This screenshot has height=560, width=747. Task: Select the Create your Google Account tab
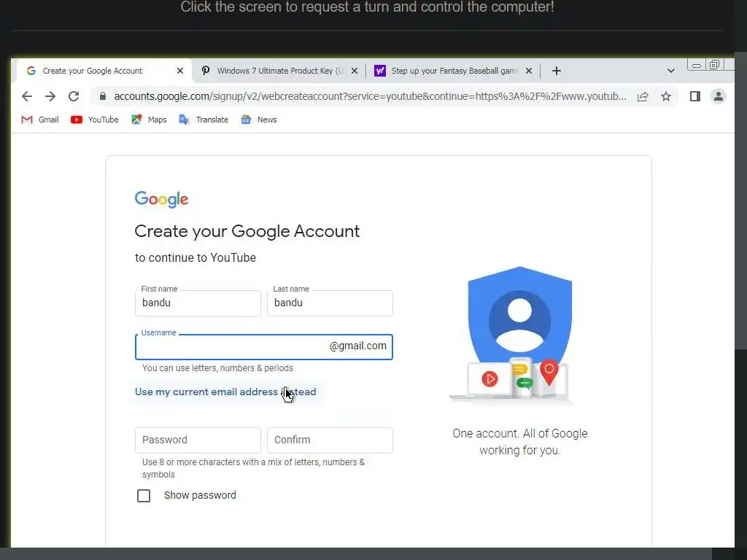click(x=102, y=71)
